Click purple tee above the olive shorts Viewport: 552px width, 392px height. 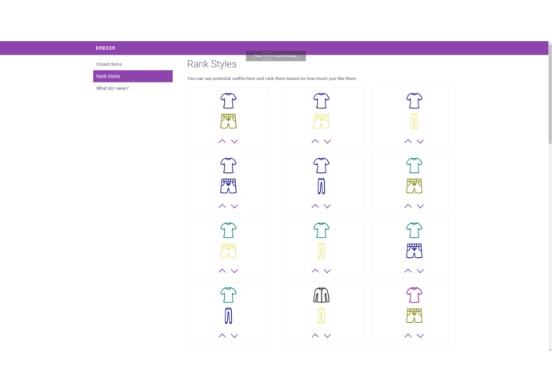coord(229,101)
